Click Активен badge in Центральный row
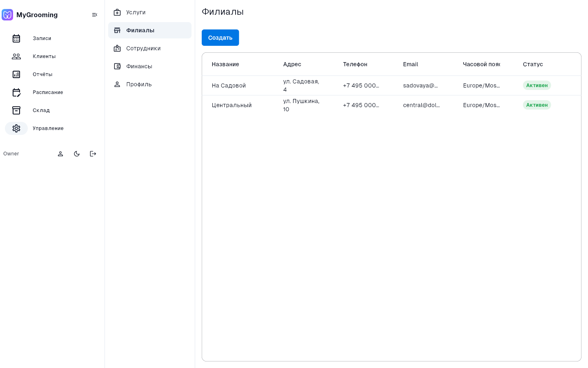The height and width of the screenshot is (368, 588). tap(537, 105)
